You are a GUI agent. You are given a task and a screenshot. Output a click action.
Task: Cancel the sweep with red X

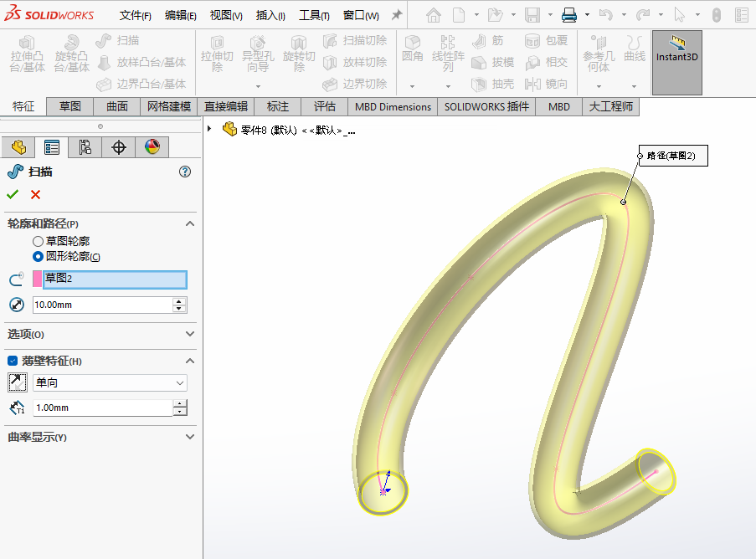point(35,194)
